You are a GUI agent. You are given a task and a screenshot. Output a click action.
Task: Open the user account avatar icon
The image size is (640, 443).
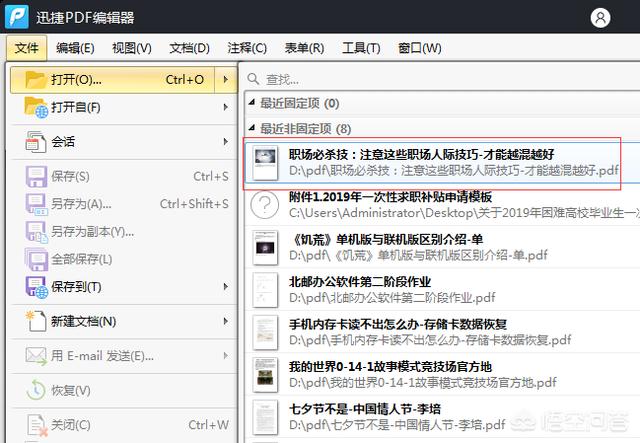(x=600, y=18)
